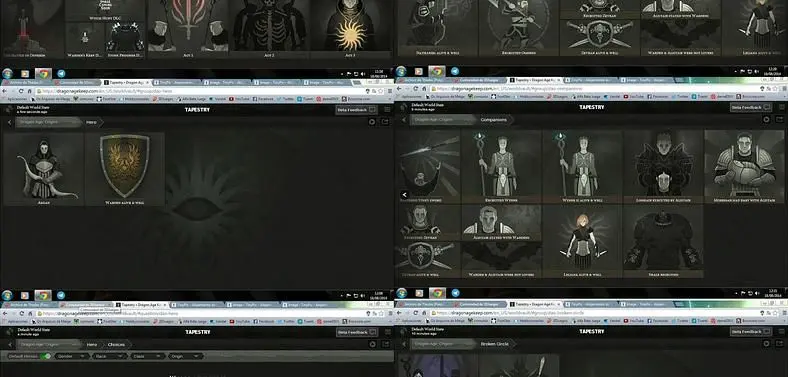The height and width of the screenshot is (377, 788).
Task: Open hamburger menu on Choices page header
Action: [387, 332]
